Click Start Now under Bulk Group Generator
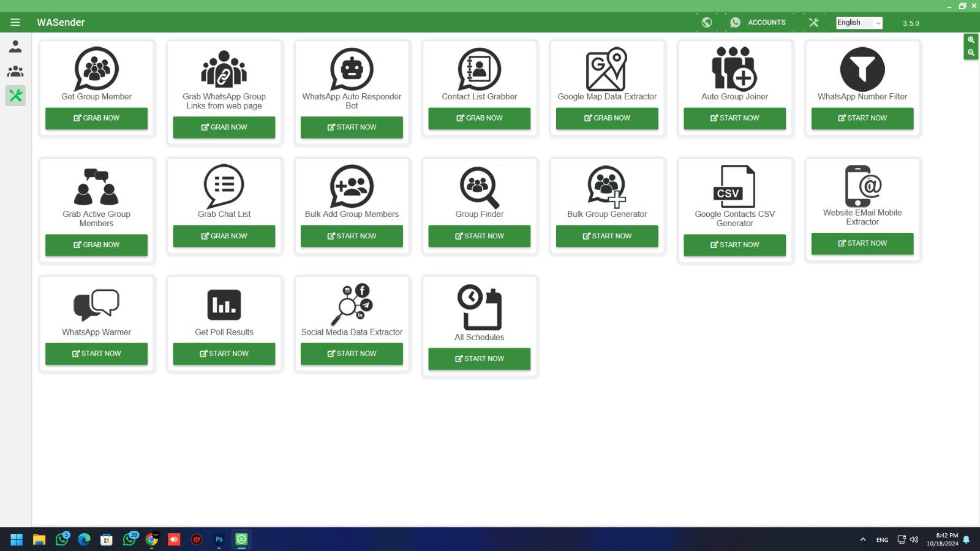 click(x=607, y=236)
